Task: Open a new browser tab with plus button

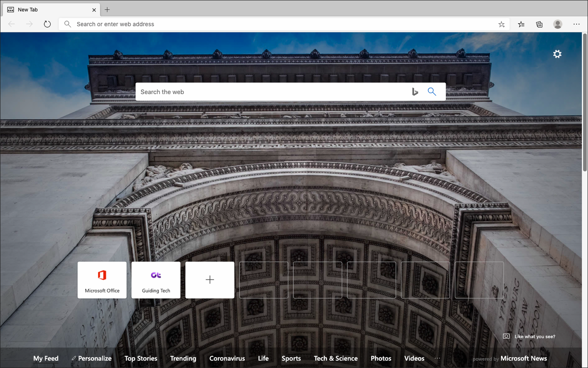Action: (x=107, y=9)
